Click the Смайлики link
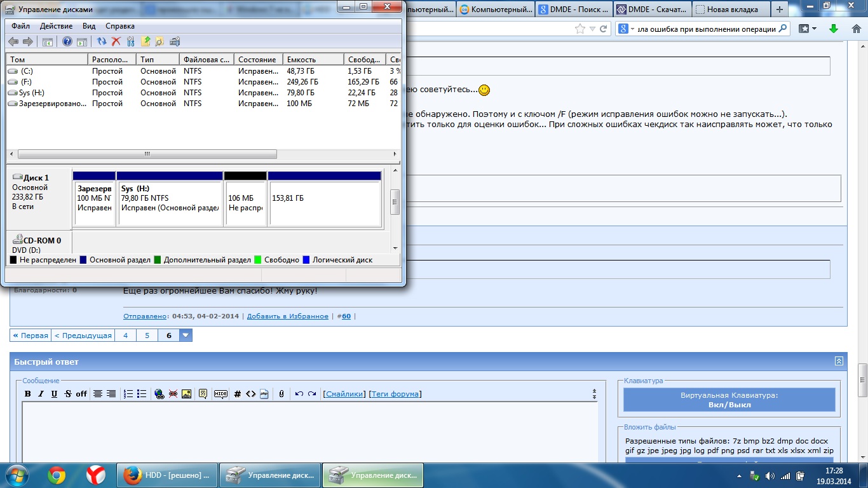The width and height of the screenshot is (868, 488). point(345,394)
